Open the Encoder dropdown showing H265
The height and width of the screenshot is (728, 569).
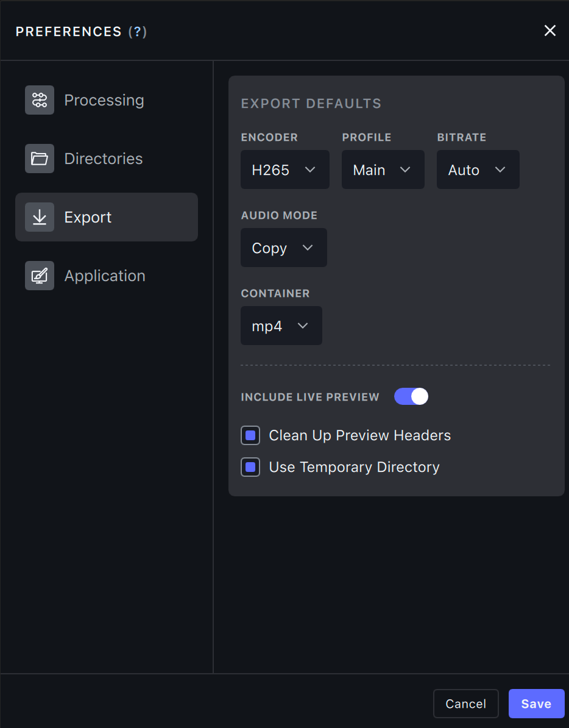[x=284, y=170]
